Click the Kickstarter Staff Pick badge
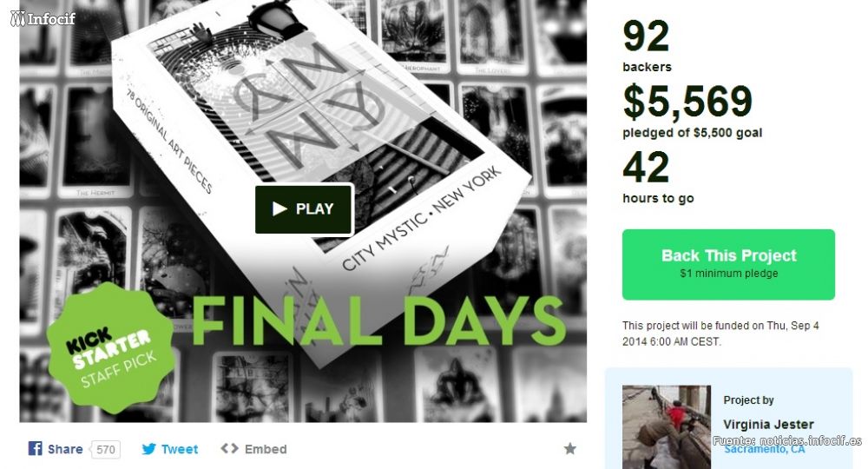 [x=111, y=349]
